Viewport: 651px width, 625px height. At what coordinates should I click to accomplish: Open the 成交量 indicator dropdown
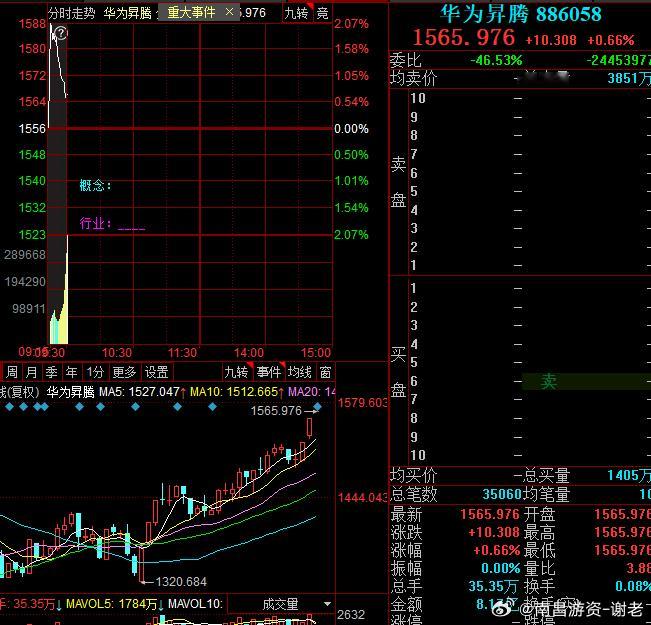coord(281,604)
